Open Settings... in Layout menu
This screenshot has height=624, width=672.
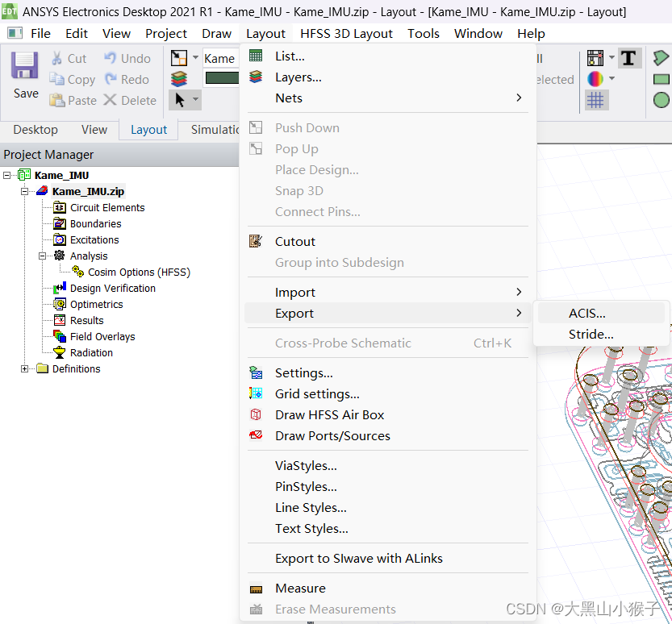click(388, 373)
